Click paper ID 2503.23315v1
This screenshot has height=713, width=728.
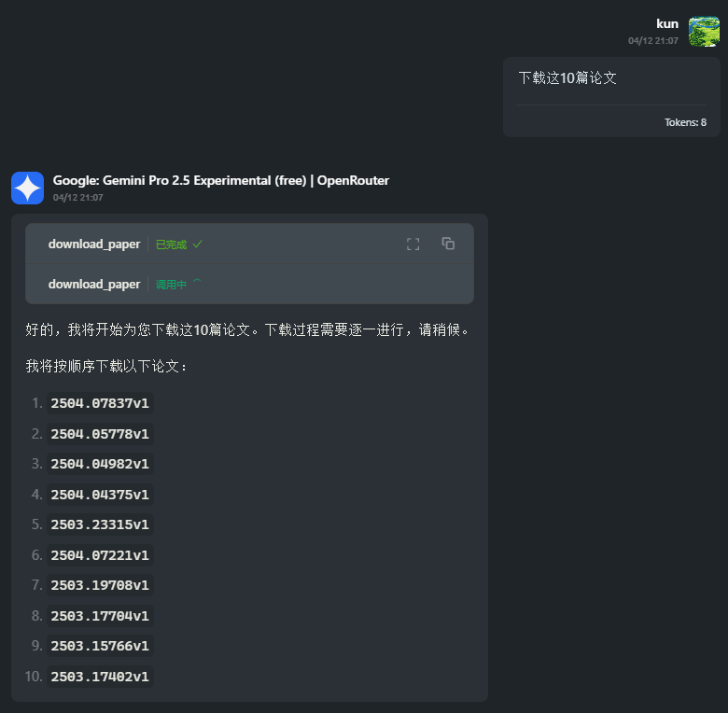[100, 524]
